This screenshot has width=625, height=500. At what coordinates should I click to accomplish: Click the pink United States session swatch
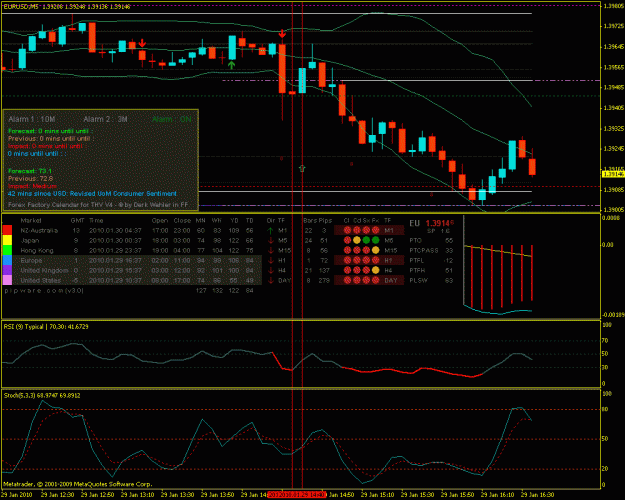tap(7, 280)
